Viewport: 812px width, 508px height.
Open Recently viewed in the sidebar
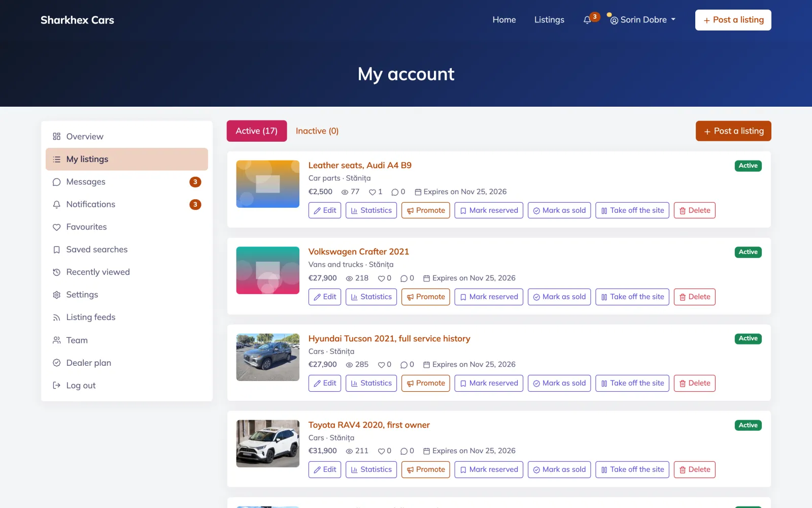[x=127, y=272]
